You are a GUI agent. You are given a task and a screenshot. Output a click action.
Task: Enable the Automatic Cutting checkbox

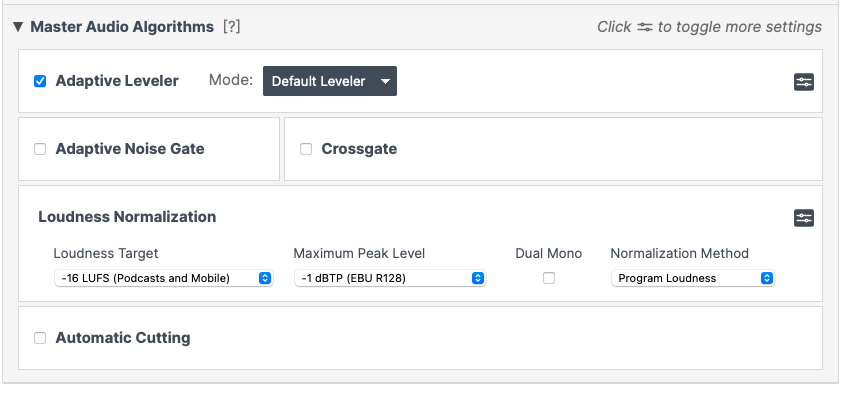click(40, 338)
